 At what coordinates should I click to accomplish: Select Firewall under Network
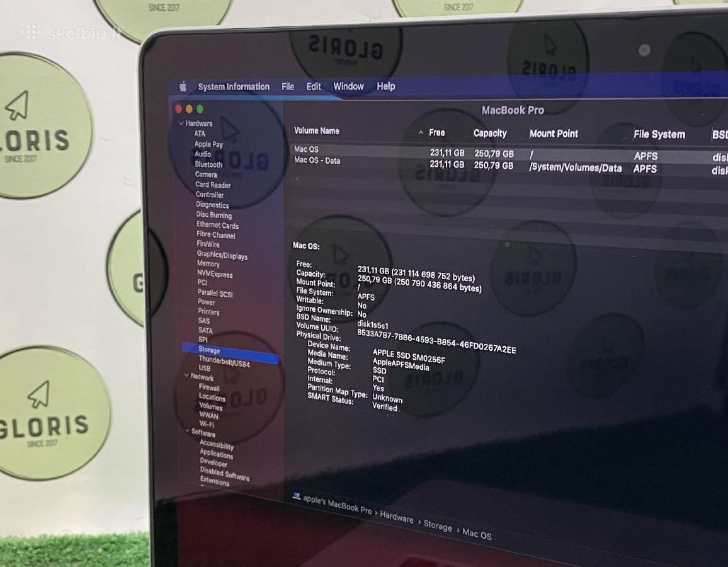(x=209, y=387)
